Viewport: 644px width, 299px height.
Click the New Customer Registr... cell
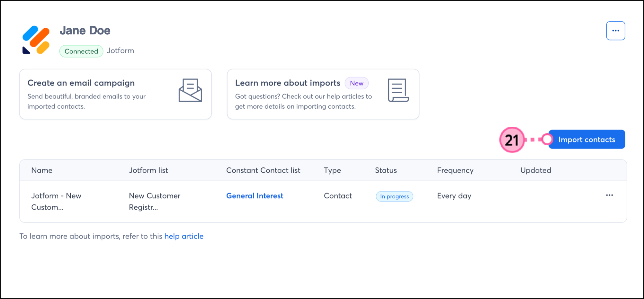click(x=155, y=202)
